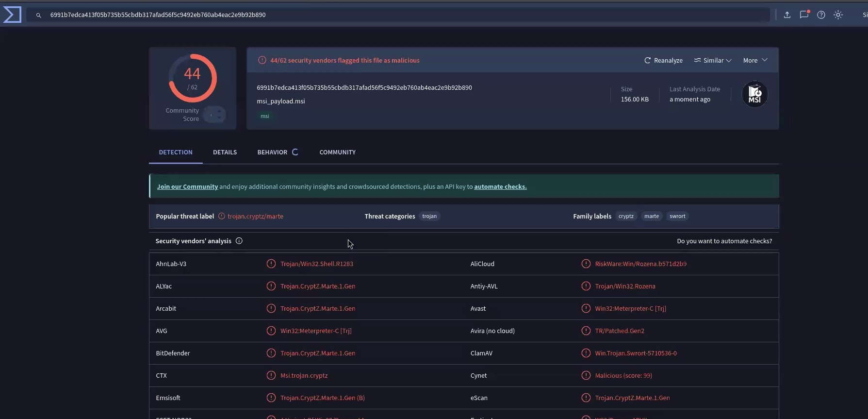Click the alert icon in AVG row
This screenshot has height=419, width=868.
point(271,331)
